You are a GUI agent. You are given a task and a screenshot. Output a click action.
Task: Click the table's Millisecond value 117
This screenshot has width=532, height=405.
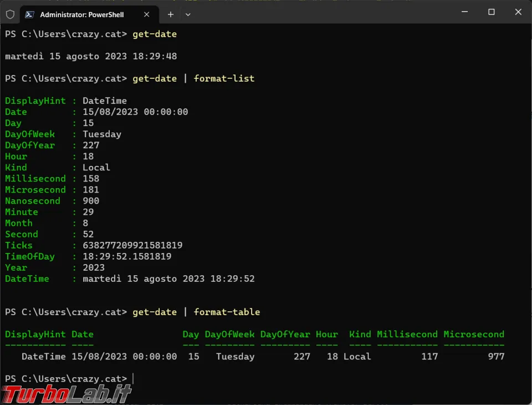point(429,356)
